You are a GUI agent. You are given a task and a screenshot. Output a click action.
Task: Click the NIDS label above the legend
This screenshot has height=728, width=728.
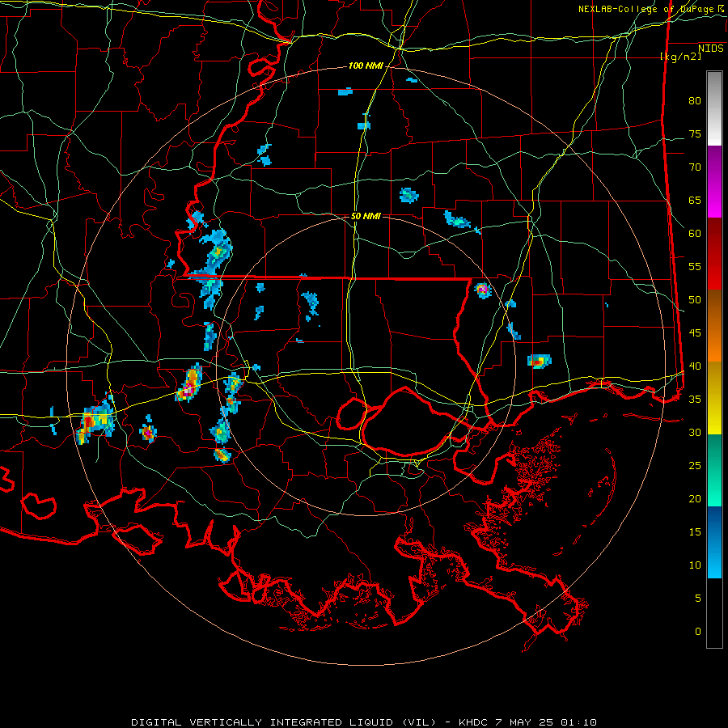(x=710, y=49)
